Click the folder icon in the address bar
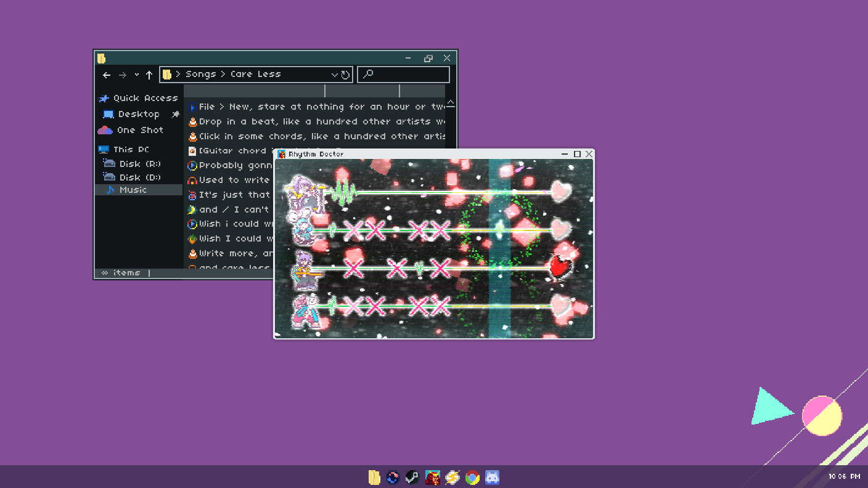 [x=166, y=75]
